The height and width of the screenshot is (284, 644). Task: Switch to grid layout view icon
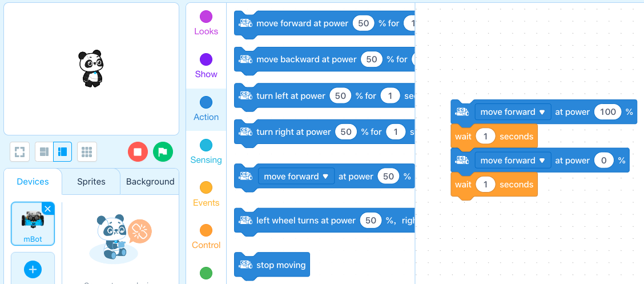click(x=87, y=152)
